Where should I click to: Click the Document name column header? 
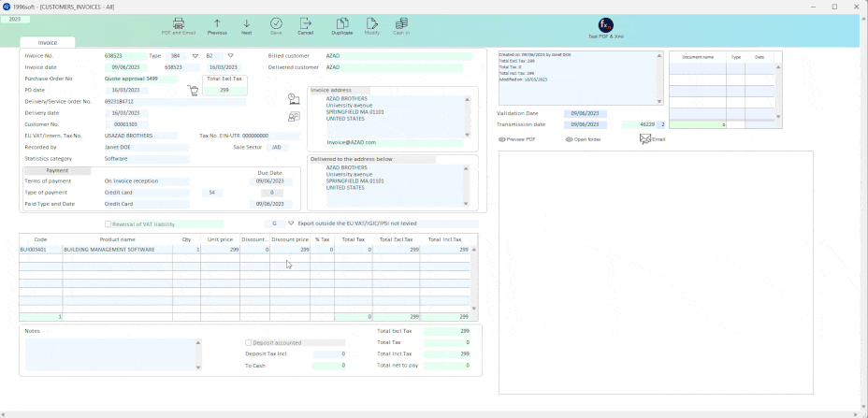tap(698, 57)
